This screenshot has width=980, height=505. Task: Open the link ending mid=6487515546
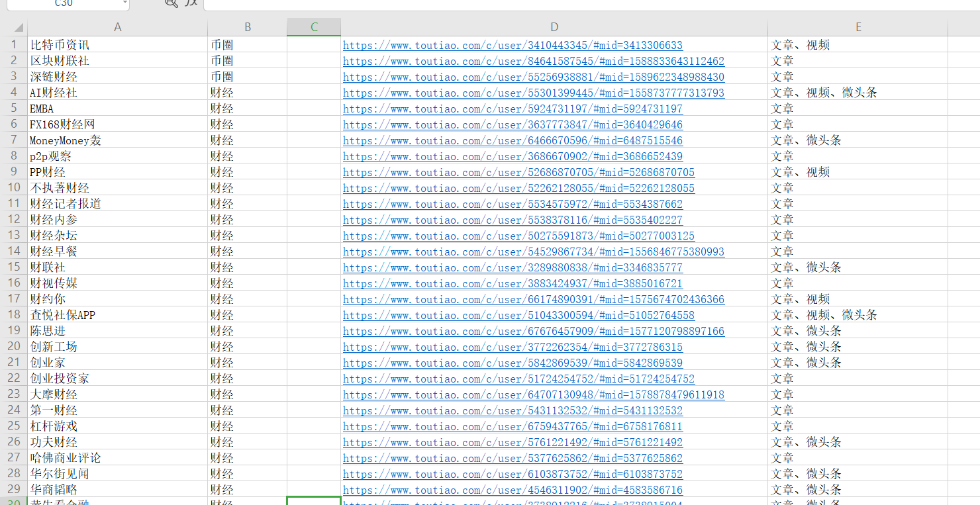(513, 140)
